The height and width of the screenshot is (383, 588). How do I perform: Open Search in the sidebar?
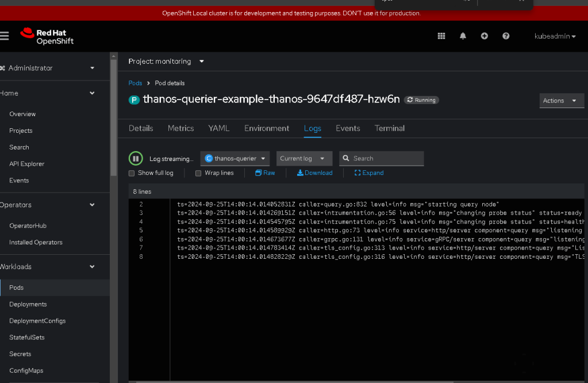click(x=19, y=147)
